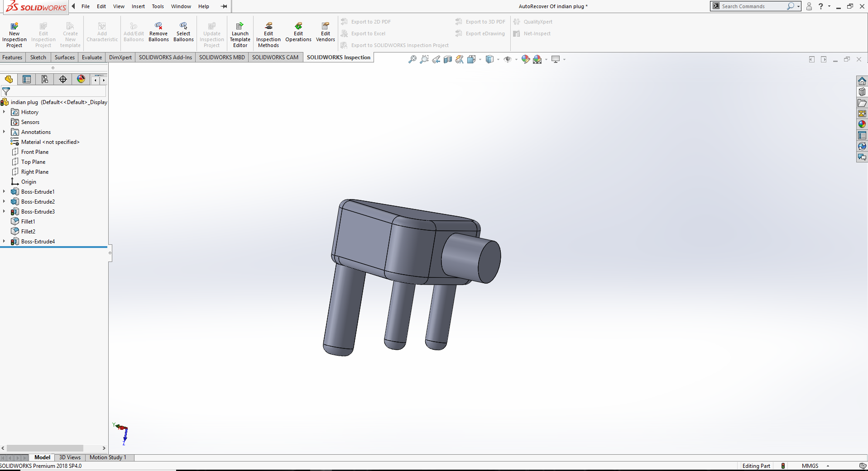This screenshot has width=868, height=471.
Task: Click the Remove Balloons tool
Action: 158,26
